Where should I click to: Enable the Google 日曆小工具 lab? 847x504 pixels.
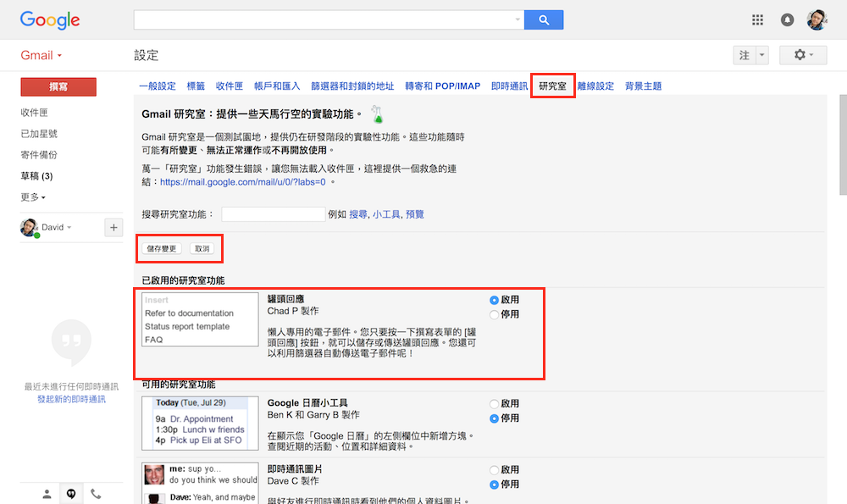(495, 404)
